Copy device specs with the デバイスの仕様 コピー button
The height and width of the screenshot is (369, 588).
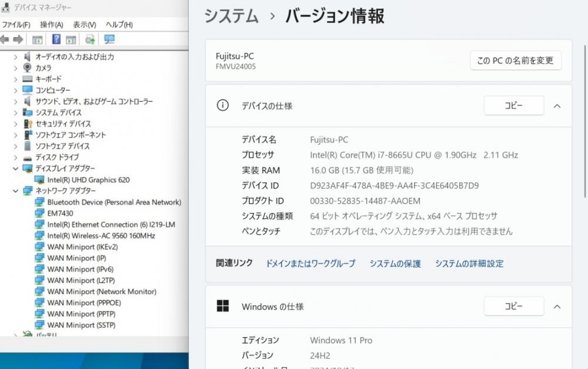coord(514,105)
